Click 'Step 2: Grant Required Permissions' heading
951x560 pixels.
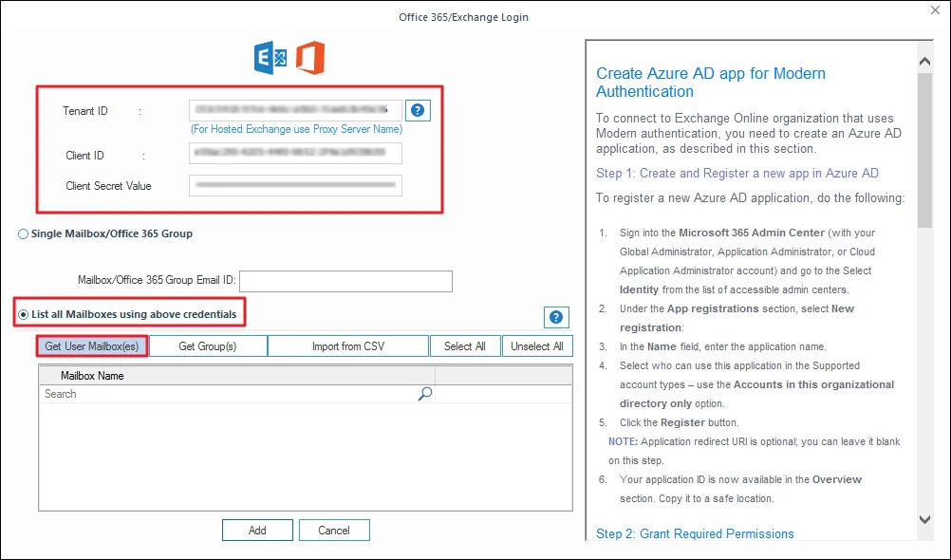pyautogui.click(x=695, y=533)
